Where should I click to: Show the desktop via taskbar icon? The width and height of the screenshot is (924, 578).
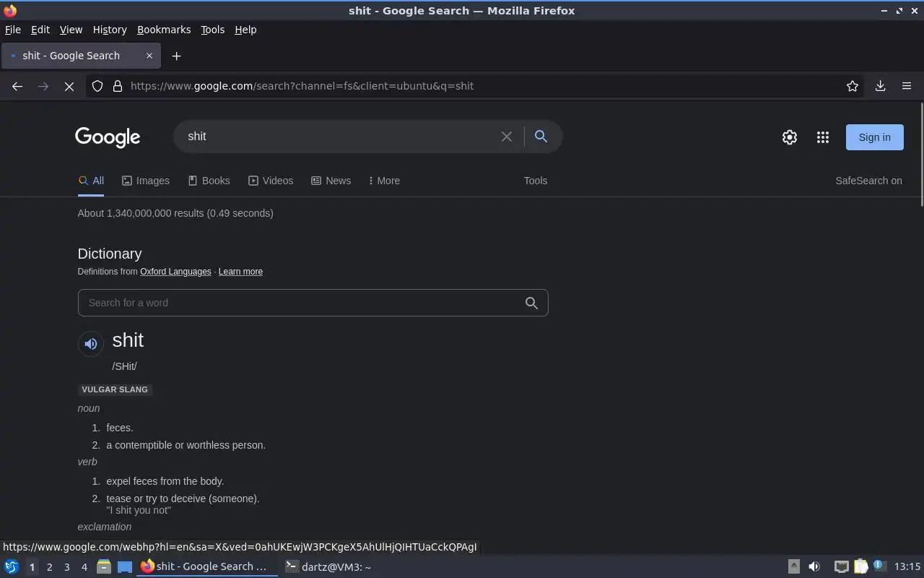[125, 566]
